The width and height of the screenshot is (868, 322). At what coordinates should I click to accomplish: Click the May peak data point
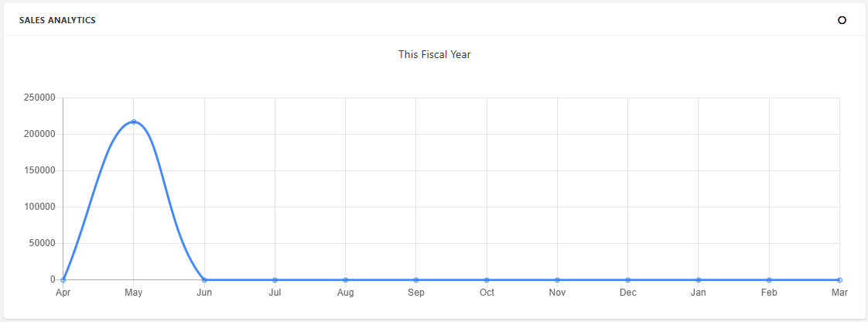tap(134, 122)
